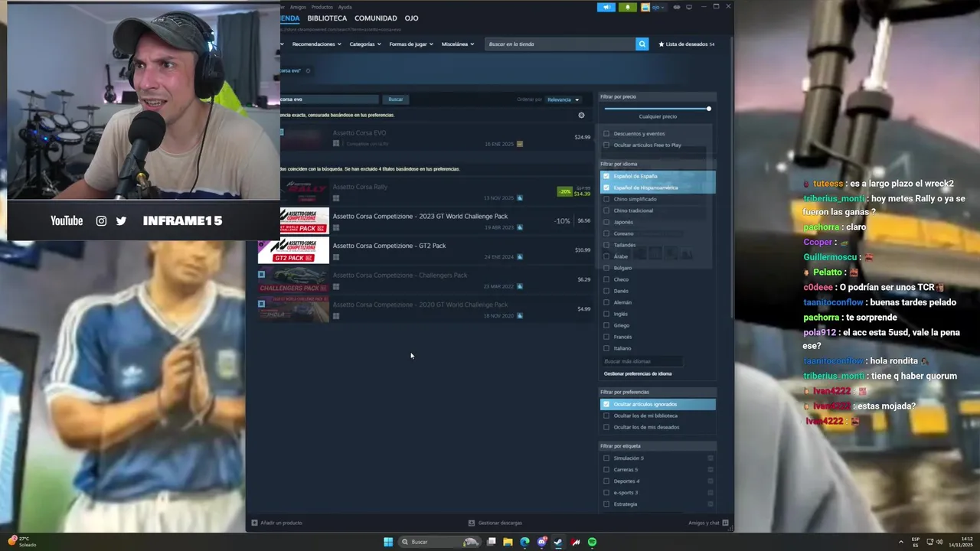Switch to the COMUNIDAD tab
980x551 pixels.
[376, 18]
